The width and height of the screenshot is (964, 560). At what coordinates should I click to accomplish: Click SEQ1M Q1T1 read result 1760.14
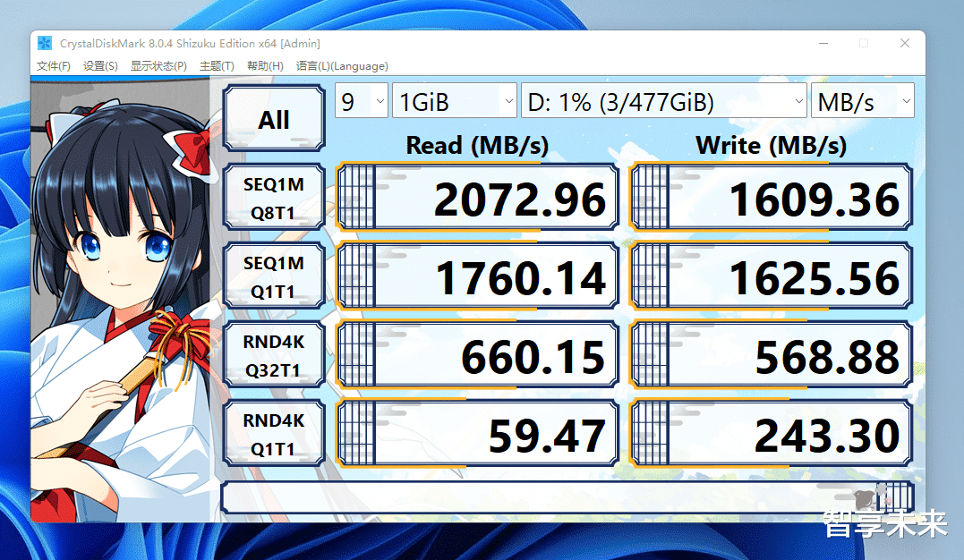[x=477, y=276]
